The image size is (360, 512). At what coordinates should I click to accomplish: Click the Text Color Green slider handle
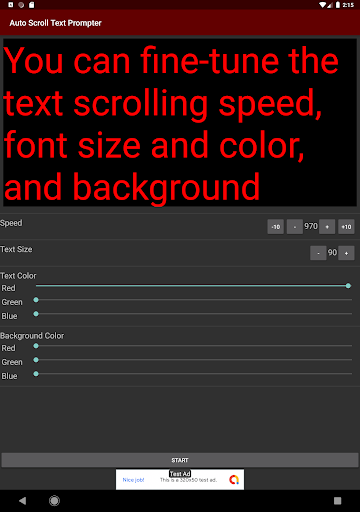pyautogui.click(x=36, y=300)
